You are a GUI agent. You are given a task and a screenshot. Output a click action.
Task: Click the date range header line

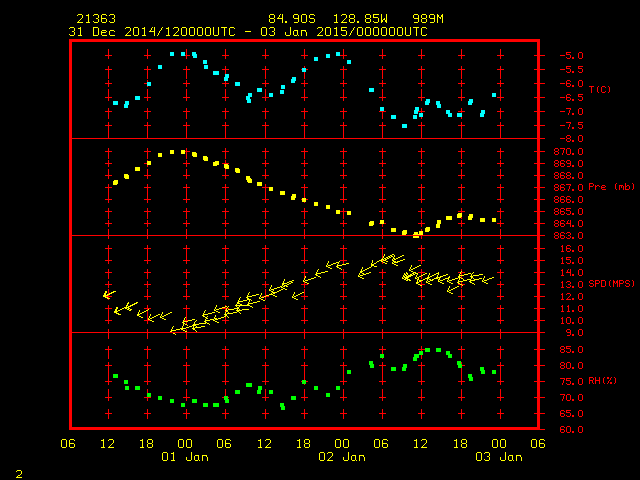point(248,31)
